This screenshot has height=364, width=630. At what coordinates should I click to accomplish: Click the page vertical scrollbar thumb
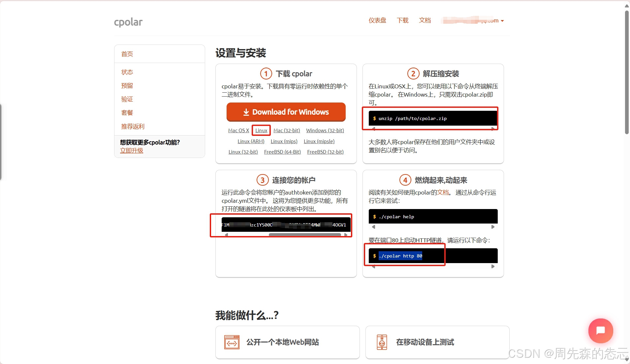coord(627,72)
